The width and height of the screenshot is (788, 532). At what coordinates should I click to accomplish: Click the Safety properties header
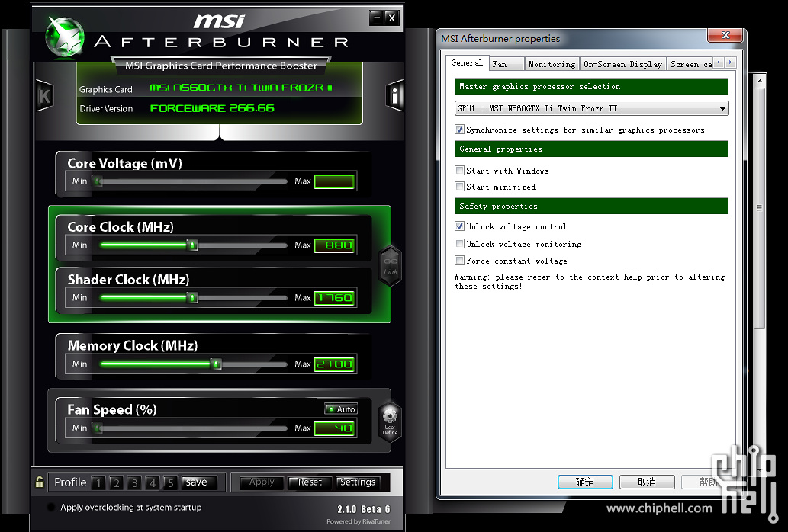click(591, 206)
